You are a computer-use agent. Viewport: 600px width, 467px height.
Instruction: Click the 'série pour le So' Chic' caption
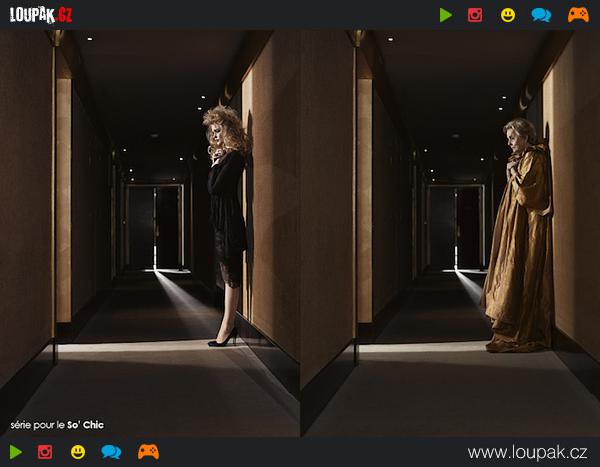(x=57, y=425)
